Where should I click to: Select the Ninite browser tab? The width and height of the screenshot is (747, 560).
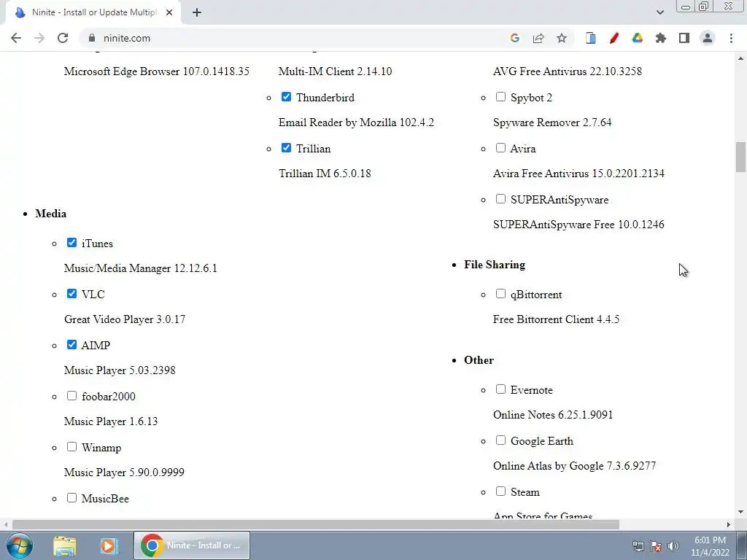point(93,12)
